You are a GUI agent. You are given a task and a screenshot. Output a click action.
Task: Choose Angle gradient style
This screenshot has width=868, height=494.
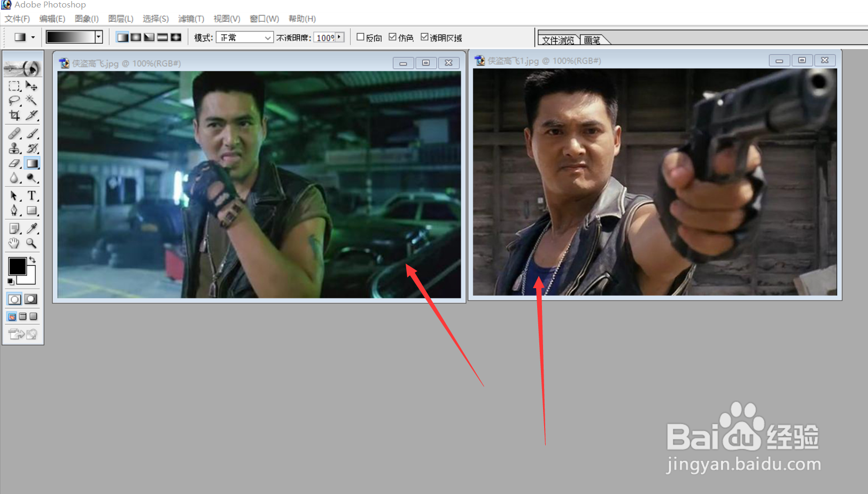[x=149, y=37]
